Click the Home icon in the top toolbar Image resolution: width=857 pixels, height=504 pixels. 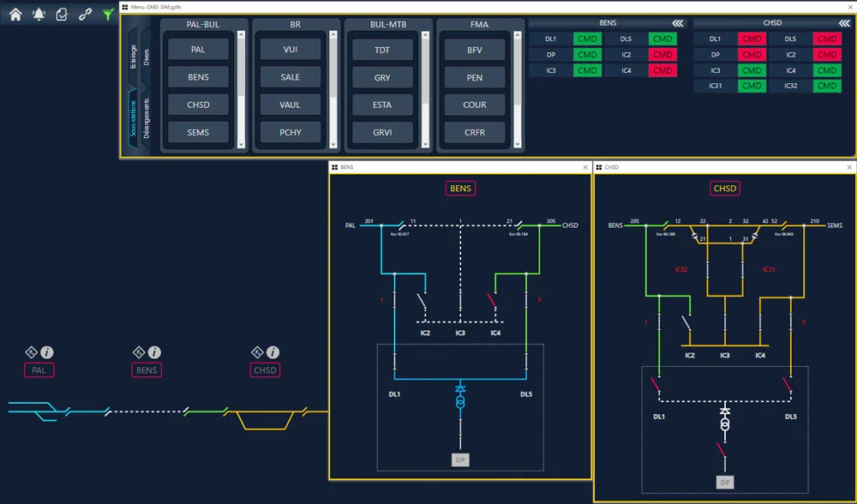[15, 14]
